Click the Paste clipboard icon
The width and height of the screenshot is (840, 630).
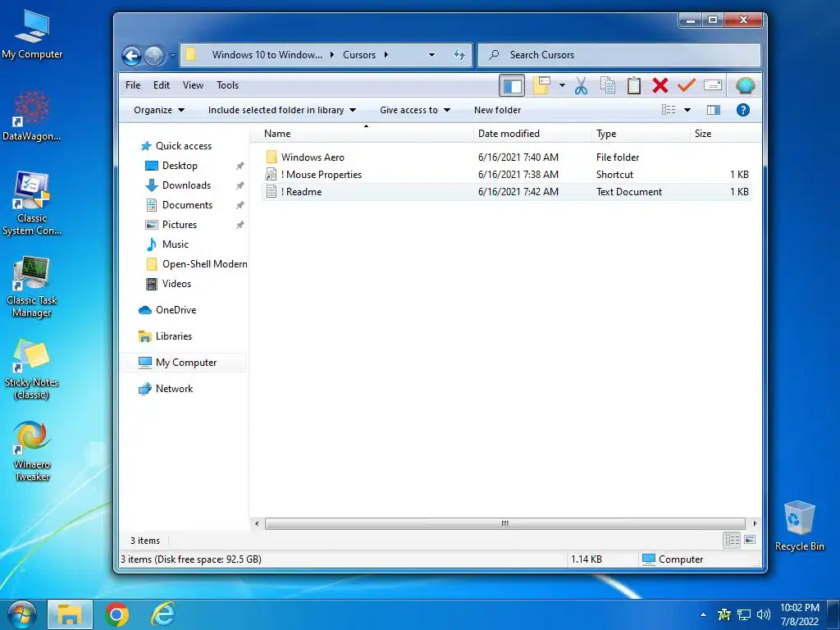coord(634,85)
